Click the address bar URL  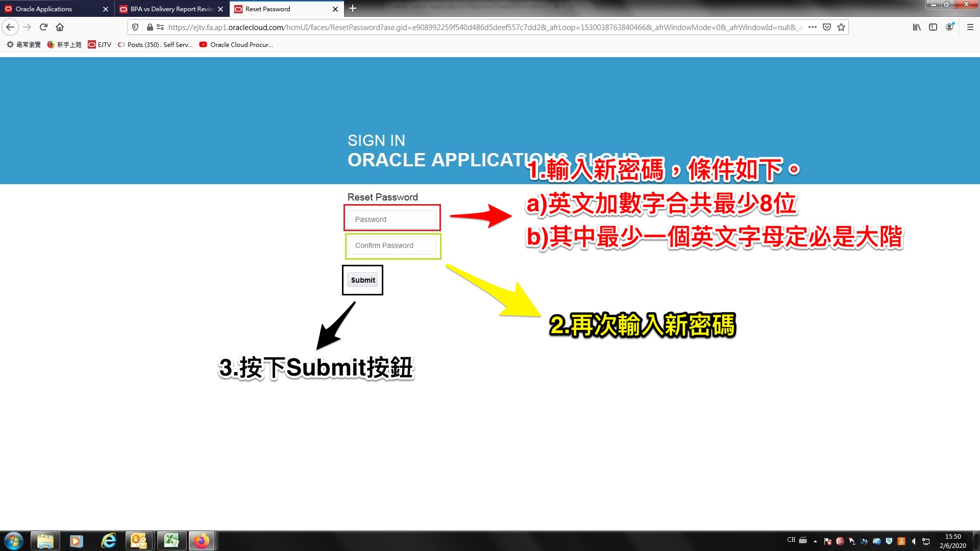(x=485, y=27)
